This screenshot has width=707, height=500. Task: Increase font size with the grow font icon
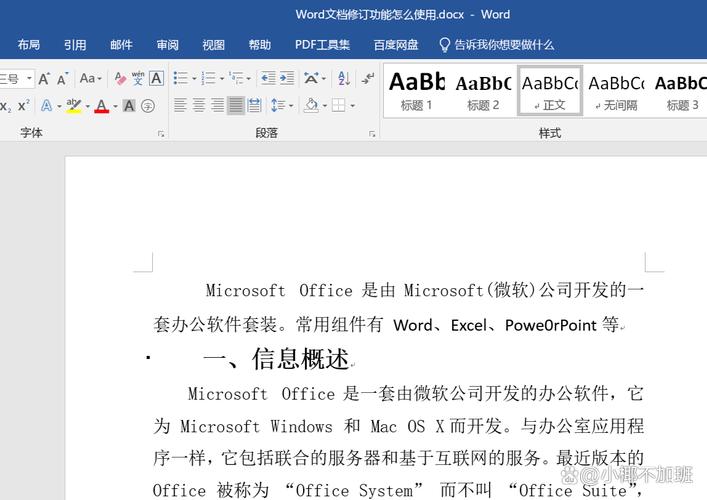(x=44, y=79)
